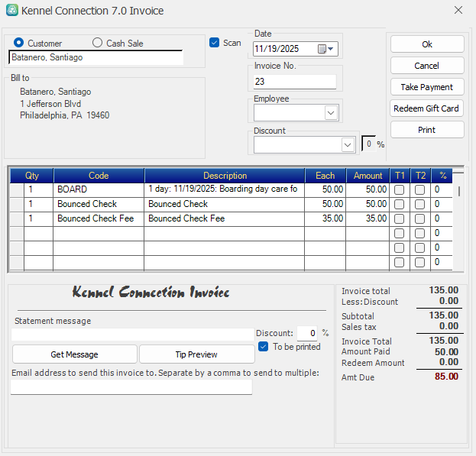476x456 pixels.
Task: Click the Bounced Check description cell
Action: tap(225, 204)
